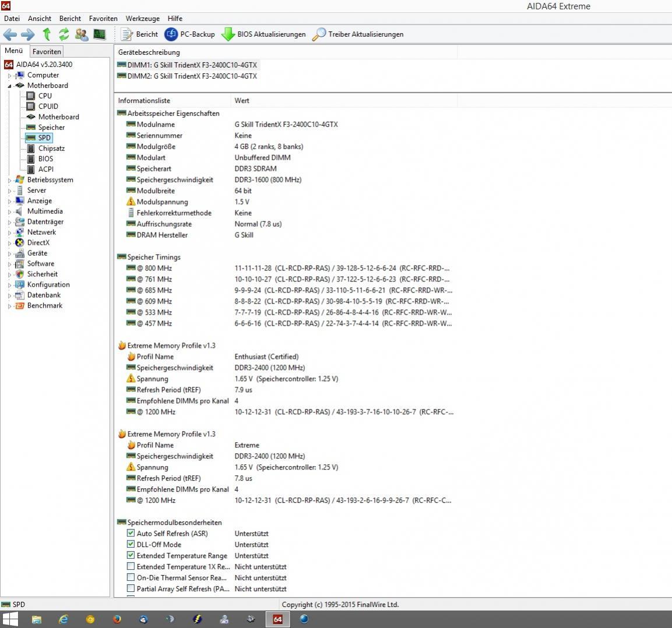Select the Modulspannung 1.5 V row
This screenshot has width=672, height=628.
[x=286, y=202]
